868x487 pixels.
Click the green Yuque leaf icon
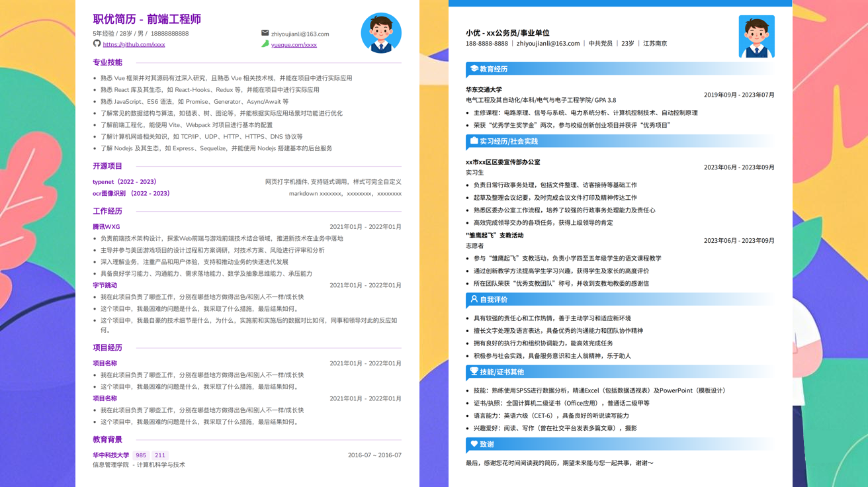coord(265,44)
